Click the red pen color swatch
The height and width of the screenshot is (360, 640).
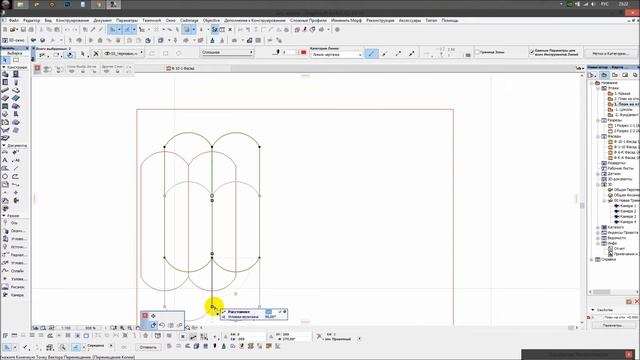303,53
